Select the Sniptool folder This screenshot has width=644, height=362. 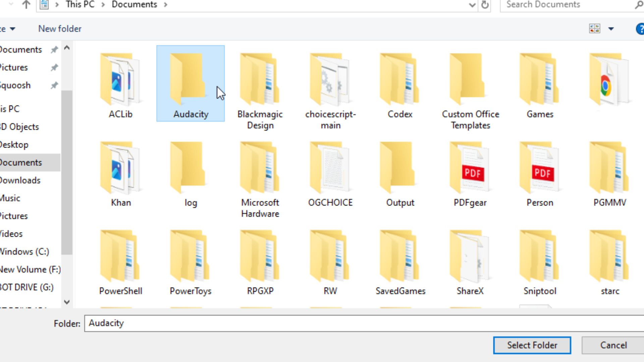[540, 263]
